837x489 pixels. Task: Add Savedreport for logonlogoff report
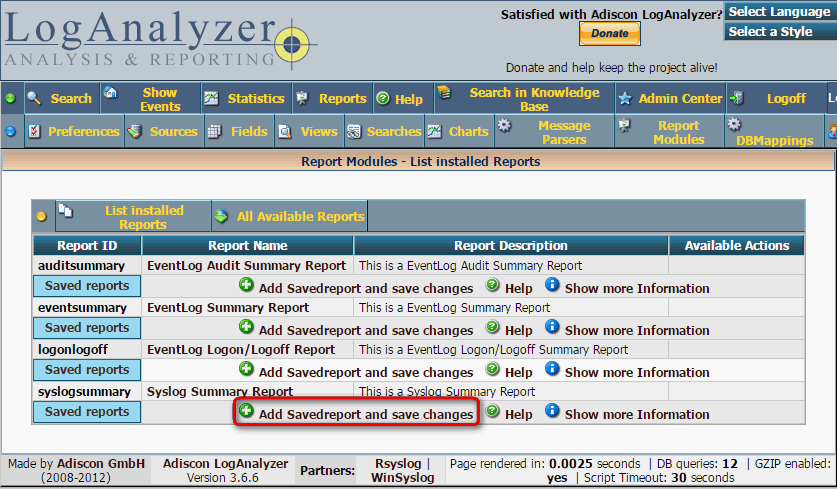click(366, 373)
